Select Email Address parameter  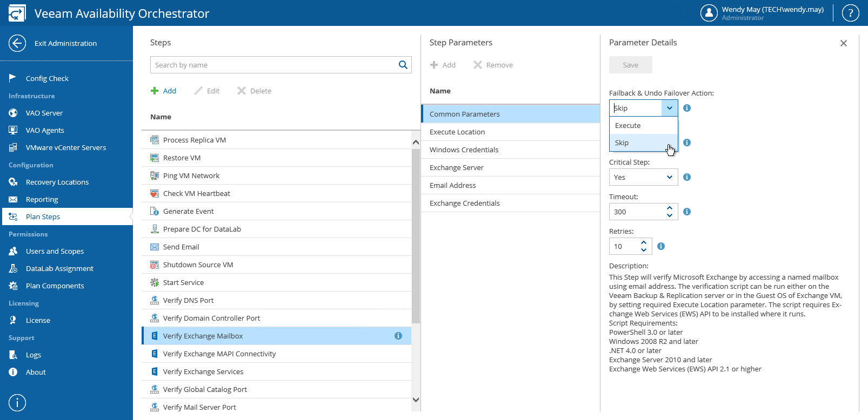tap(511, 185)
